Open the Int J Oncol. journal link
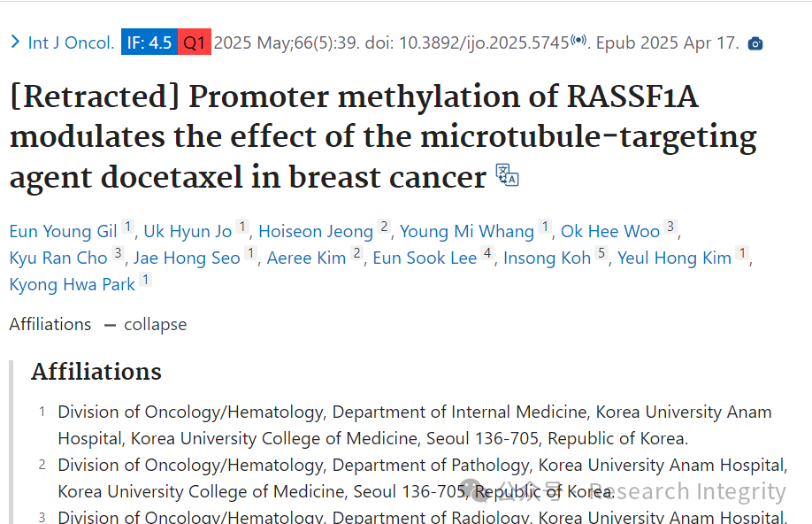 [71, 42]
